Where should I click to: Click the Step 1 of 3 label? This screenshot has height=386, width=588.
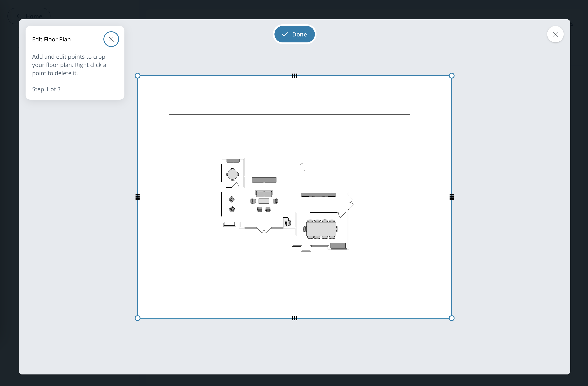tap(46, 89)
